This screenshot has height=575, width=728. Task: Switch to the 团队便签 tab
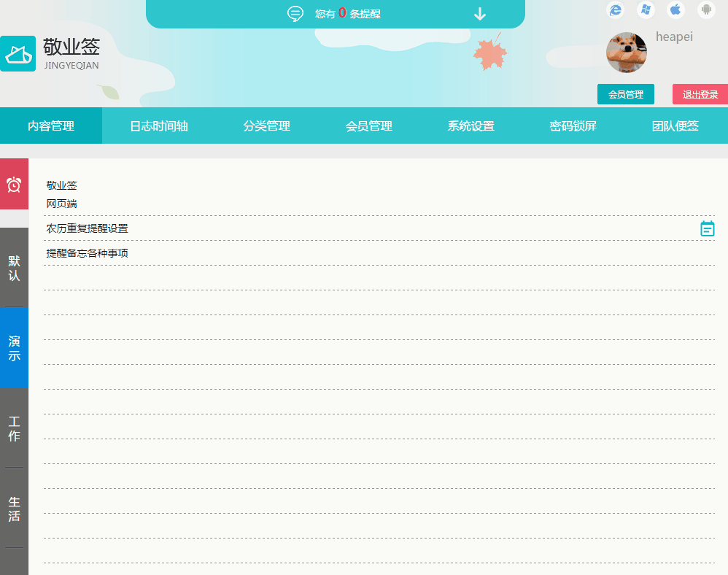pos(675,126)
